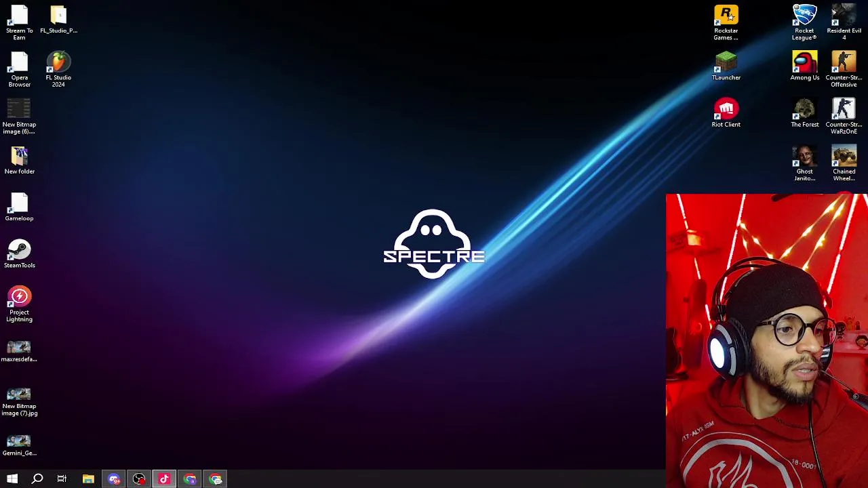Viewport: 868px width, 488px height.
Task: Open the Windows Start menu
Action: pyautogui.click(x=12, y=479)
